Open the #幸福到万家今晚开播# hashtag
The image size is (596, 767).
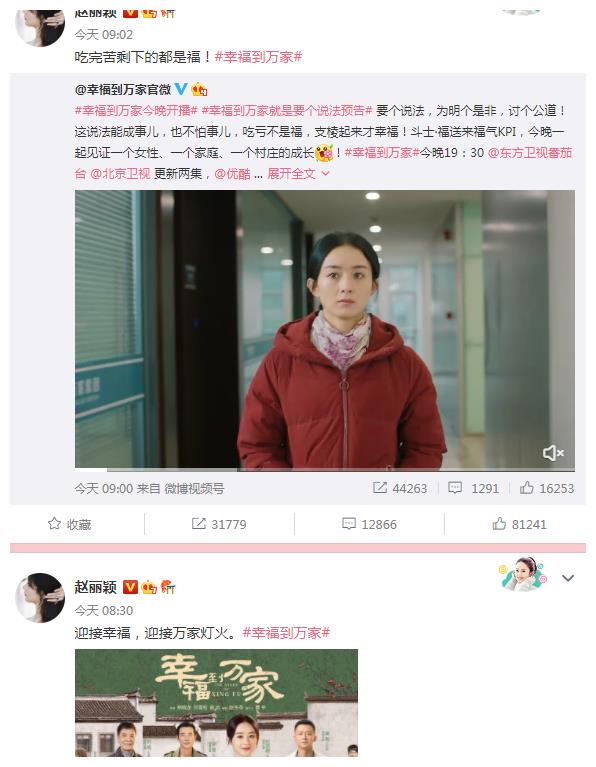pyautogui.click(x=136, y=111)
